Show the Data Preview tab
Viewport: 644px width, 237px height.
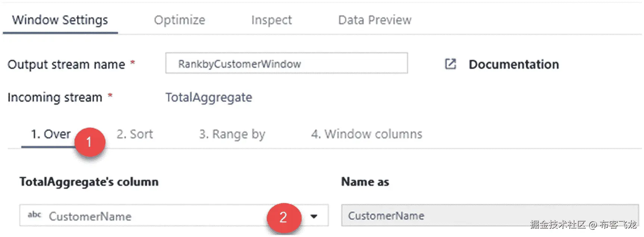374,20
